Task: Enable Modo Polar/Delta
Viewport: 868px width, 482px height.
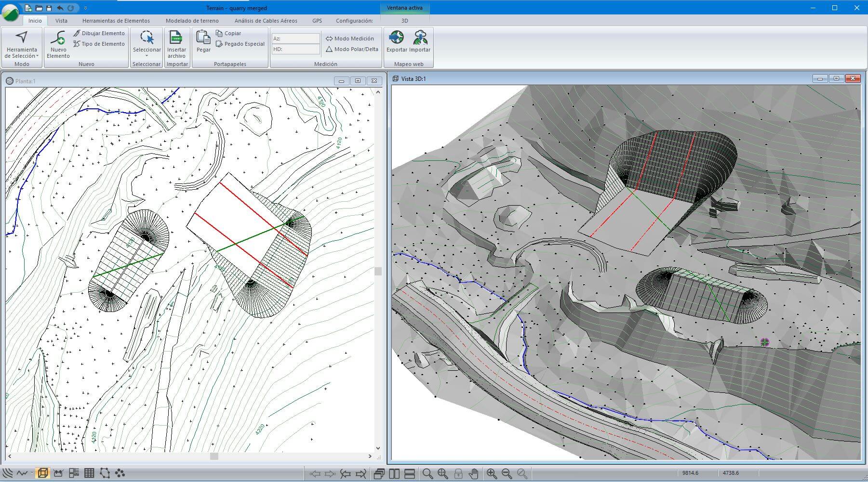Action: [x=352, y=49]
